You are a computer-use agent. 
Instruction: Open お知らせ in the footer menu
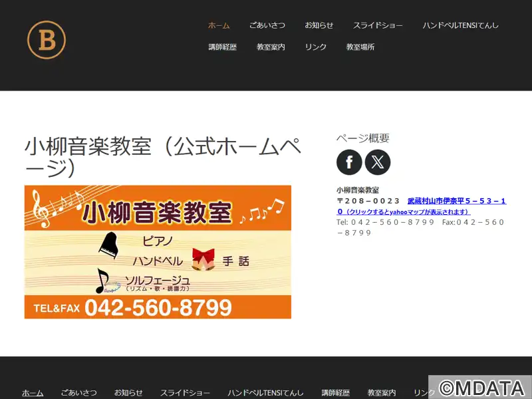click(128, 392)
